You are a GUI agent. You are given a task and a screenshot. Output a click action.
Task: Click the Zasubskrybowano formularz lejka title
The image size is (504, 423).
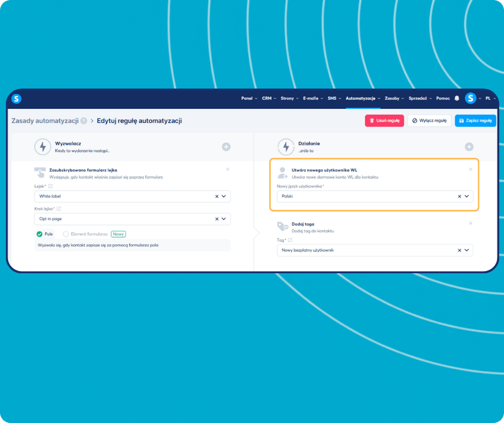(83, 170)
